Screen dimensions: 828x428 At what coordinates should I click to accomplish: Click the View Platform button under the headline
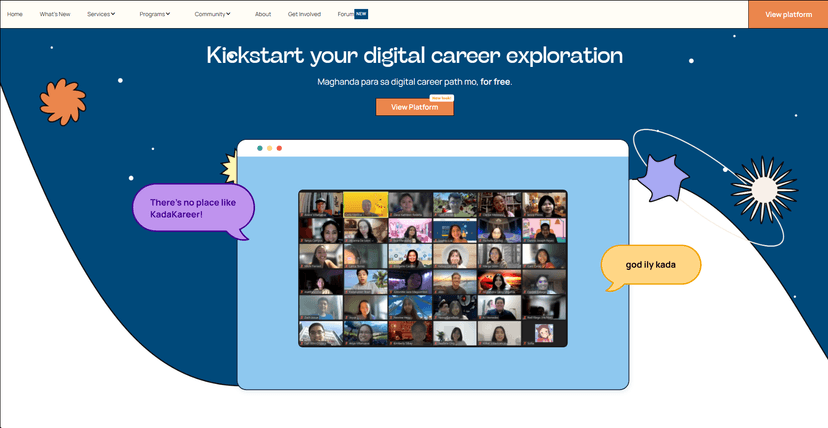(x=415, y=107)
